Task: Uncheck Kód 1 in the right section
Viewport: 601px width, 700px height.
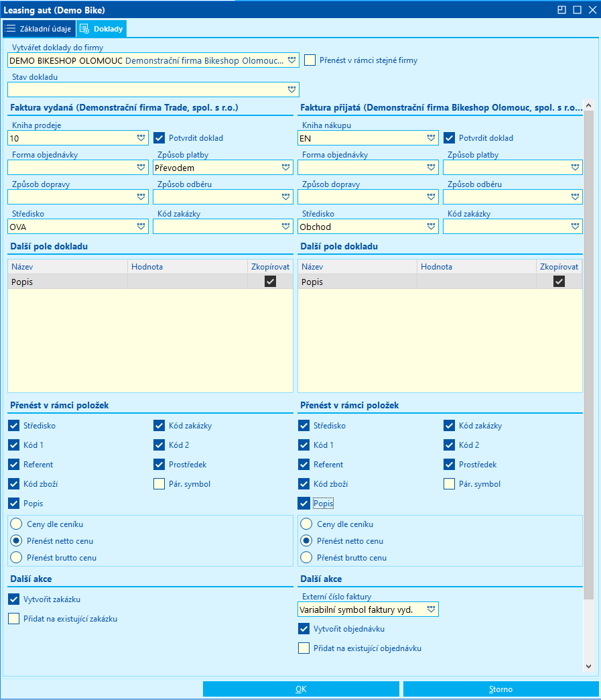Action: [x=304, y=445]
